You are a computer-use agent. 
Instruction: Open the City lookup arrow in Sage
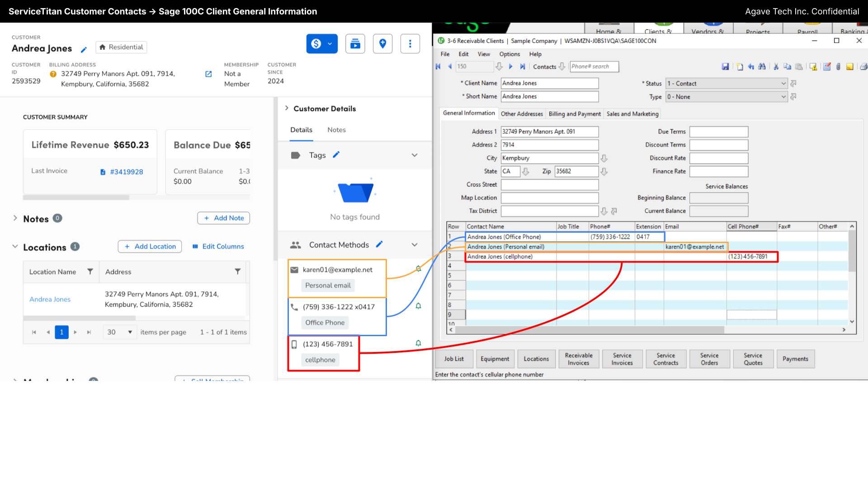[x=604, y=158]
